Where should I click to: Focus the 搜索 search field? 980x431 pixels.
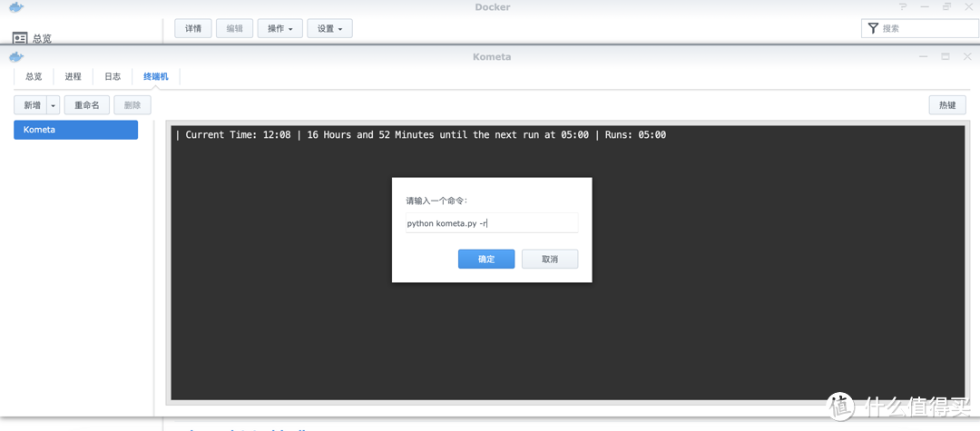(920, 28)
